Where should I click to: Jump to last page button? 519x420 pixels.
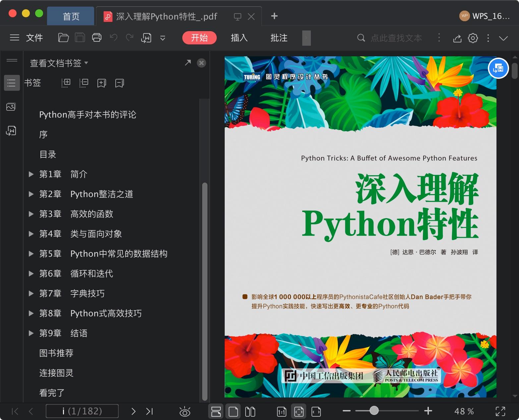click(x=149, y=411)
